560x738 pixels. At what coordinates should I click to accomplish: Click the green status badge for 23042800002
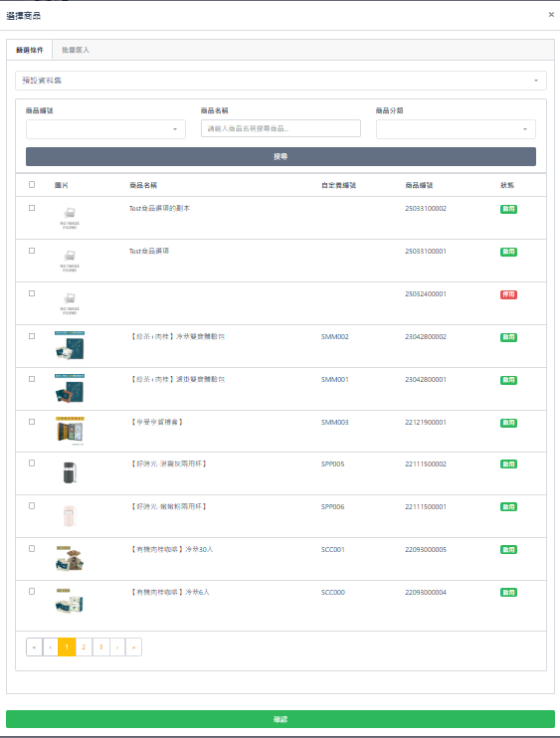(508, 337)
